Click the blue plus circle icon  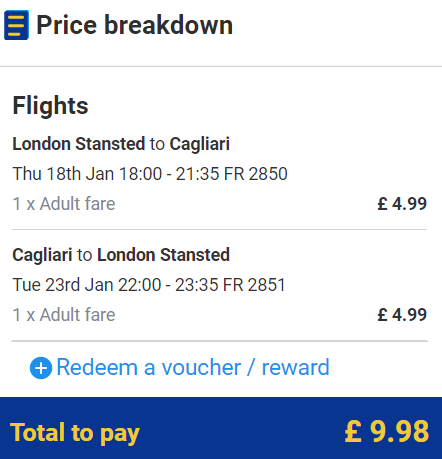(x=41, y=368)
